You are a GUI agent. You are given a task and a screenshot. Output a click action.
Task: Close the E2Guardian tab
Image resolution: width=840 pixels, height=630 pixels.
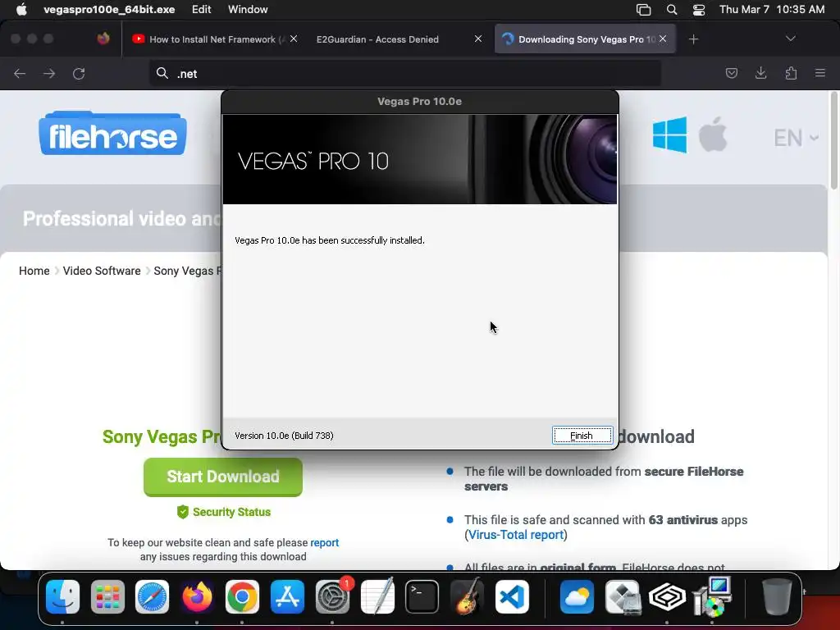(x=478, y=39)
